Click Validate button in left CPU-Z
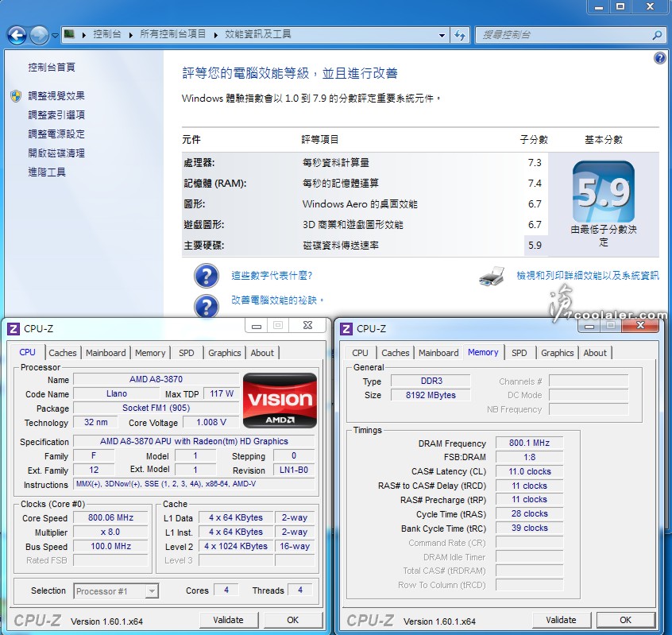The height and width of the screenshot is (635, 672). 229,620
